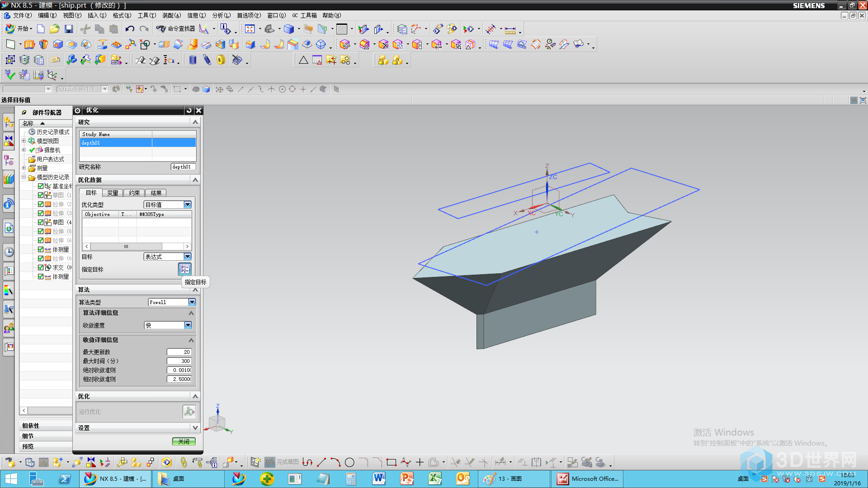The height and width of the screenshot is (488, 868).
Task: Collapse the 模型历史记录 tree node
Action: click(x=24, y=177)
